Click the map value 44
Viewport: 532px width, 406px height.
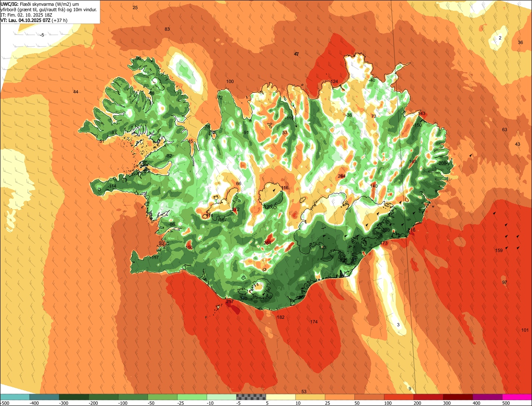(76, 92)
